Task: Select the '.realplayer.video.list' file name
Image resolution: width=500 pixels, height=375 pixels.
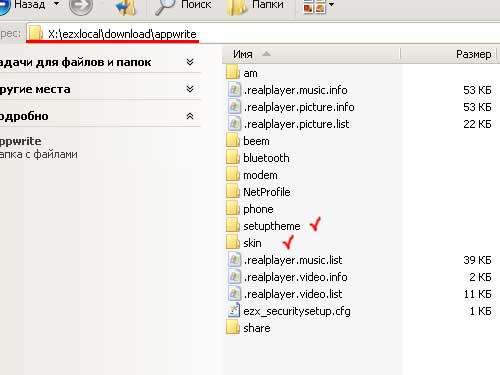Action: pos(293,294)
